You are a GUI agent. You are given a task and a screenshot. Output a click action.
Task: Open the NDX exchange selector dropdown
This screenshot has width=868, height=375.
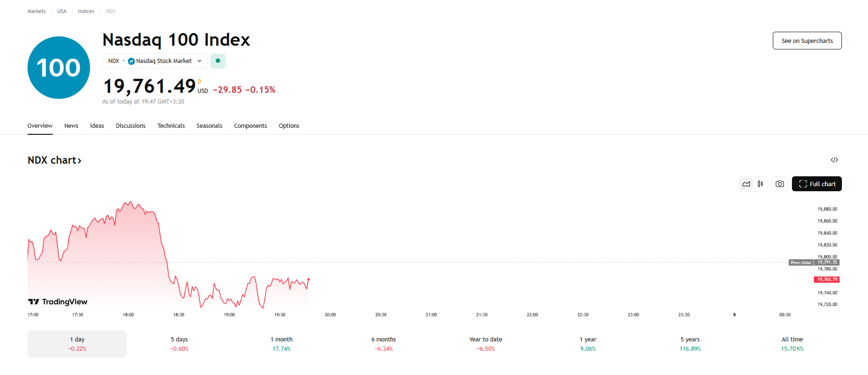tap(155, 61)
